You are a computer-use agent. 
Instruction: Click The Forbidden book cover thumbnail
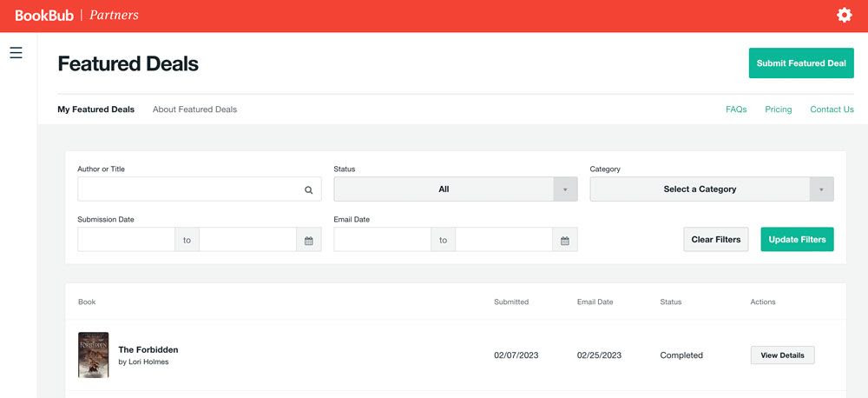(x=94, y=355)
